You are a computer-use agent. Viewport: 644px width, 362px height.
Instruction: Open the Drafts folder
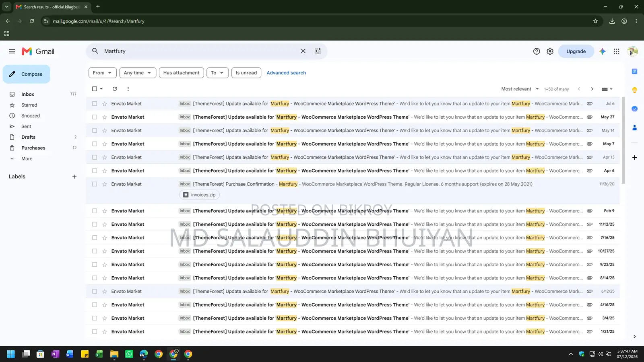28,137
